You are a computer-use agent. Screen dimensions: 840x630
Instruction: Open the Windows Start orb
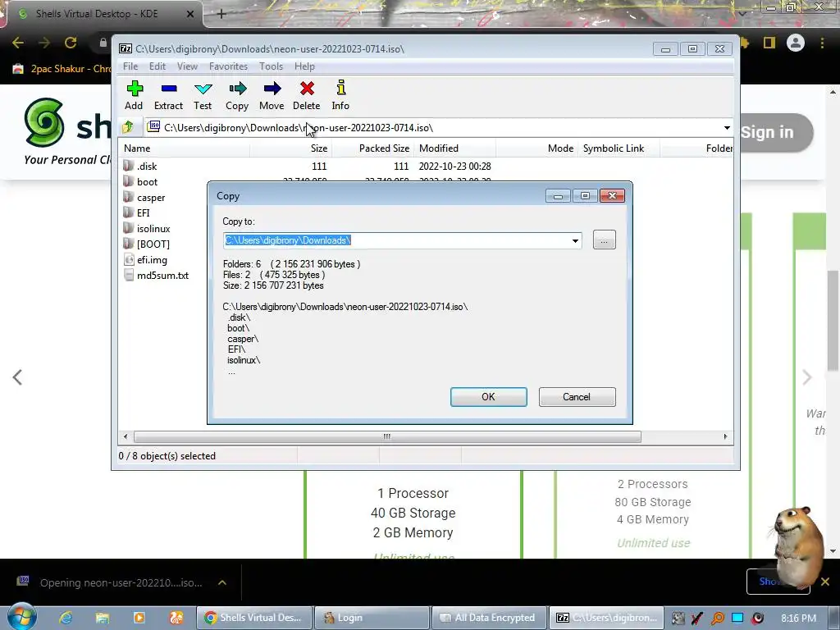[x=21, y=616]
